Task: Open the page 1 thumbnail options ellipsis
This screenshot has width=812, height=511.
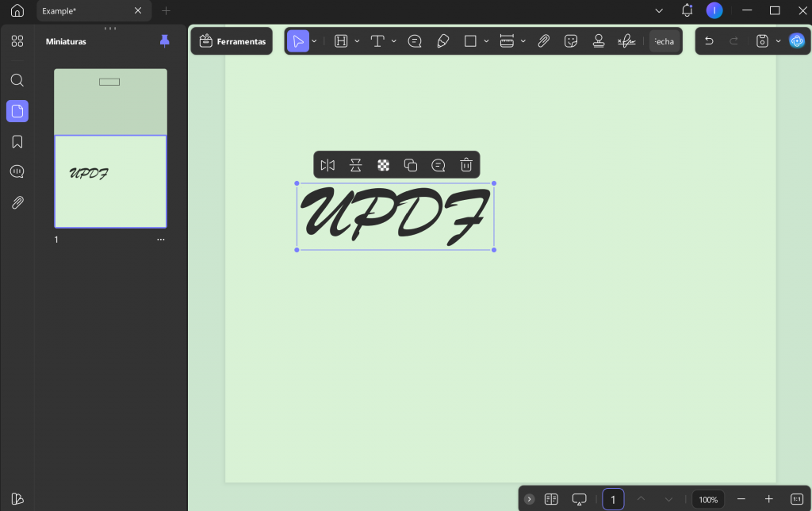Action: [x=160, y=240]
